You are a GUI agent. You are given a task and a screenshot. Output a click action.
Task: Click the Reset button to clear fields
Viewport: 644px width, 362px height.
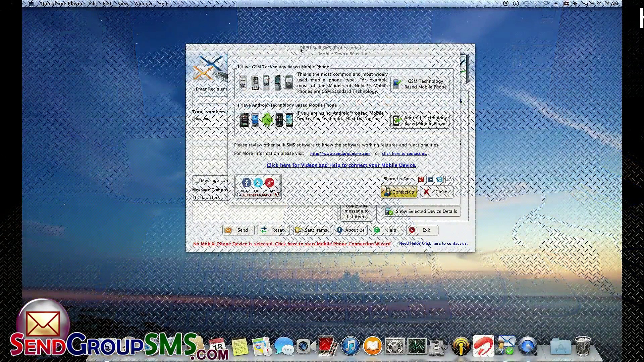click(x=273, y=229)
